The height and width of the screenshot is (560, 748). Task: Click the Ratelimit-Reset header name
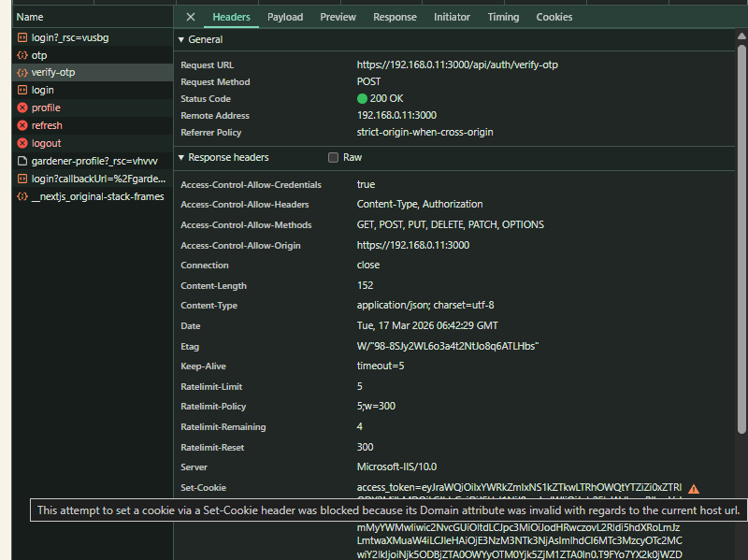[x=212, y=448]
